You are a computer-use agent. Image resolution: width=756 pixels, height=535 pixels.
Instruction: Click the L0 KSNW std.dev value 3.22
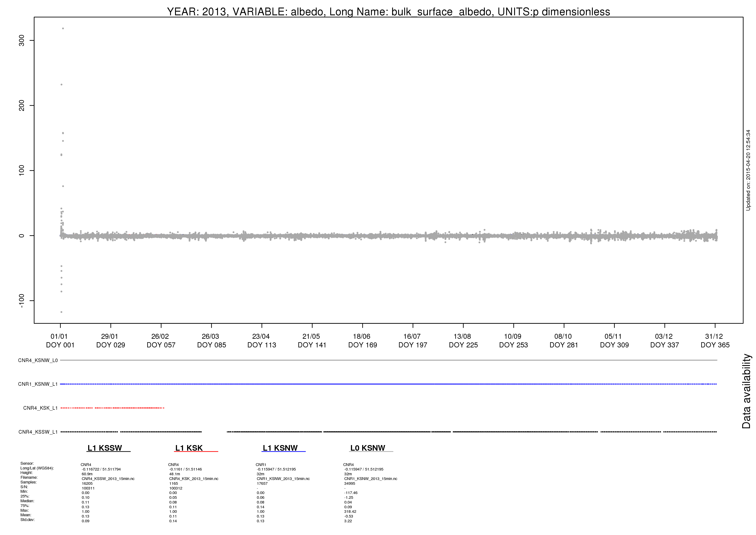point(348,521)
